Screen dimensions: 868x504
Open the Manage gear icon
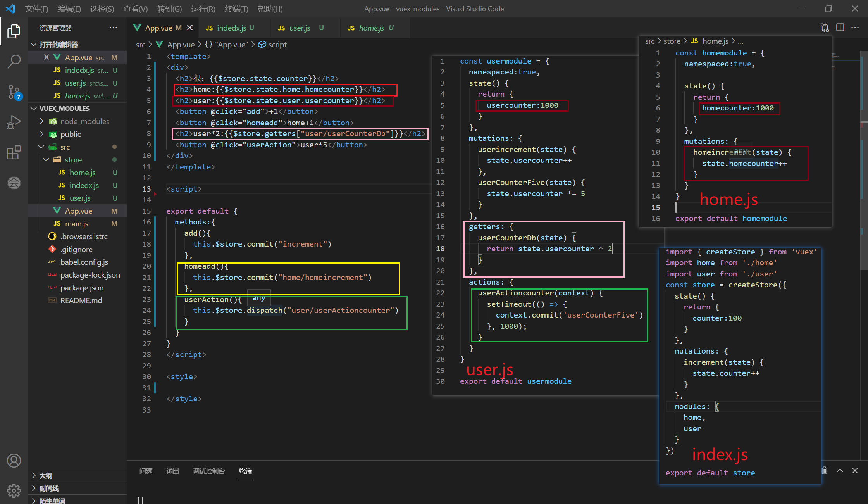(14, 490)
